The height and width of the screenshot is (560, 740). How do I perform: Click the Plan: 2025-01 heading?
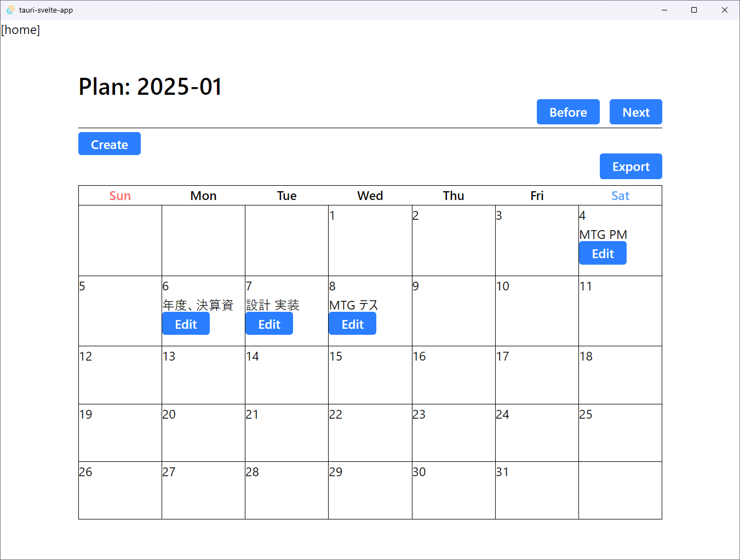(x=150, y=87)
